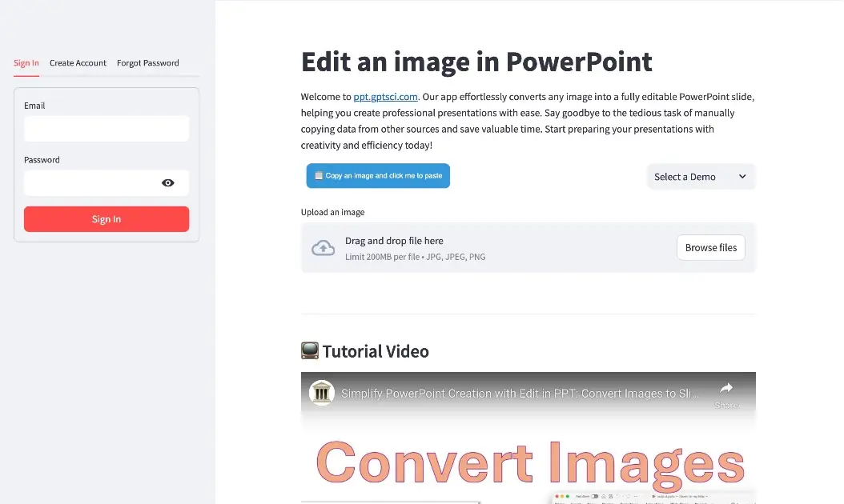
Task: Open the Select a Demo dropdown
Action: [x=701, y=176]
